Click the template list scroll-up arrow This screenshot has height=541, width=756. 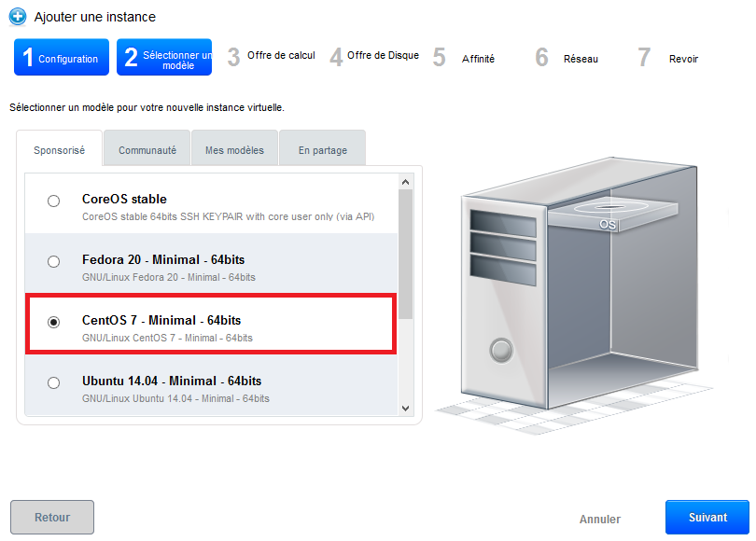point(405,182)
